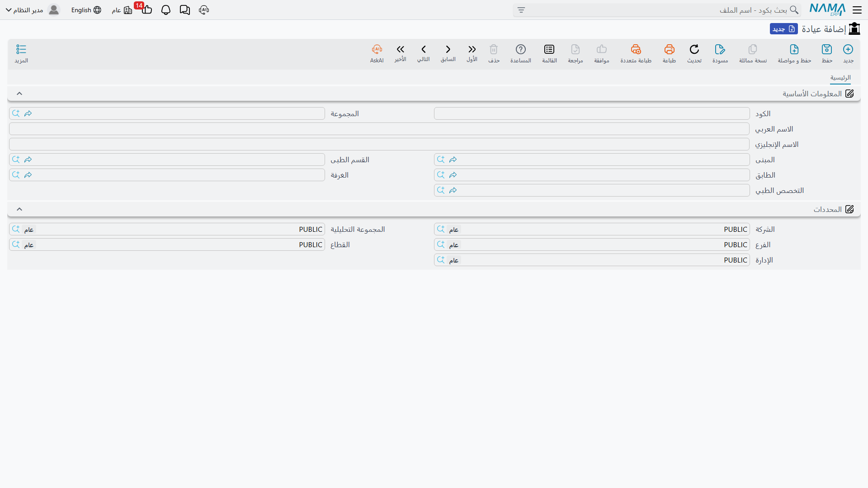Viewport: 868px width, 488px height.
Task: Open طباعة متعددة multi-print icon
Action: (636, 49)
